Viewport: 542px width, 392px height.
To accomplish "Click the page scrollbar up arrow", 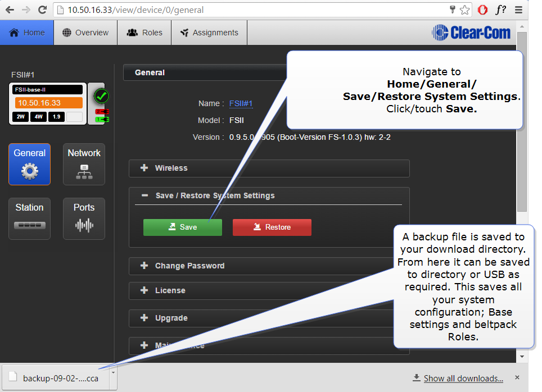I will pyautogui.click(x=522, y=26).
